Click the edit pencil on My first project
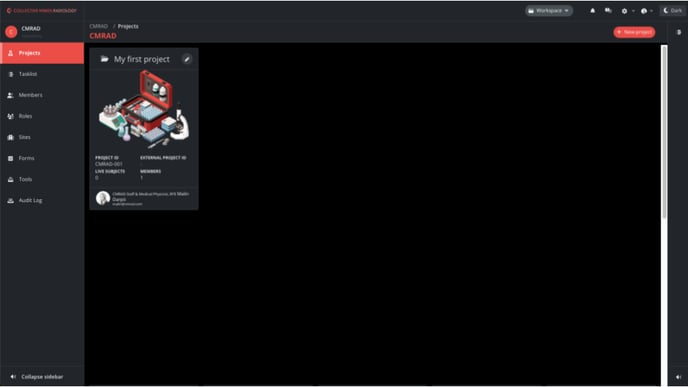 187,59
